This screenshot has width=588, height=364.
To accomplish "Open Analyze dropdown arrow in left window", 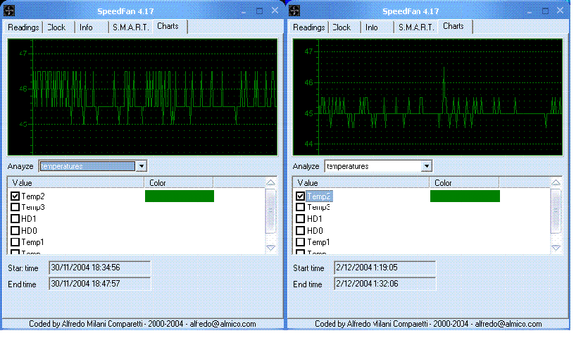I will click(142, 166).
